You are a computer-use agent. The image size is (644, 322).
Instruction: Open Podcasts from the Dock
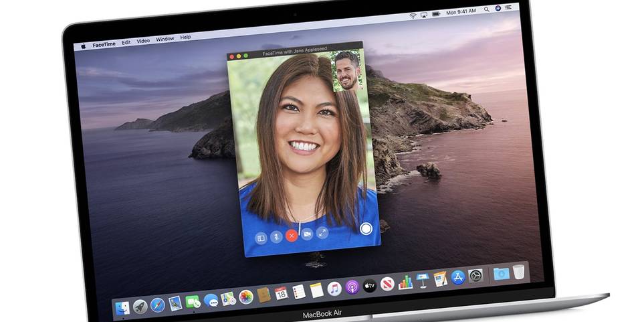point(352,287)
